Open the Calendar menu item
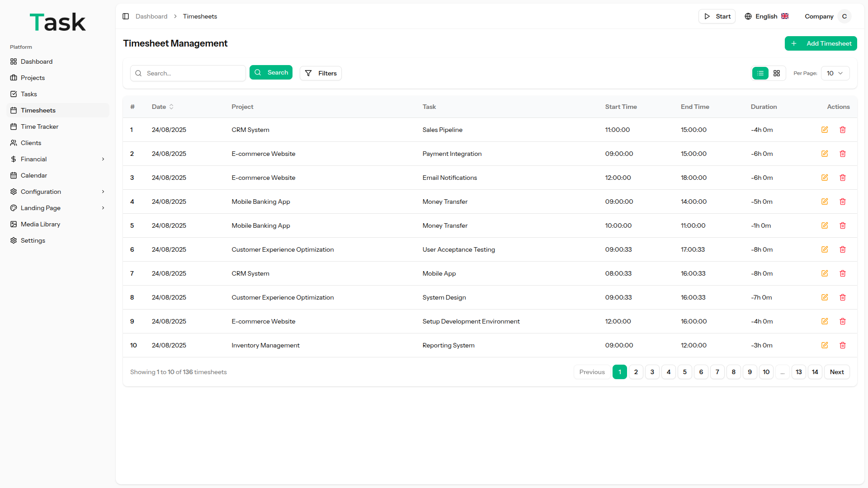868x488 pixels. coord(34,175)
